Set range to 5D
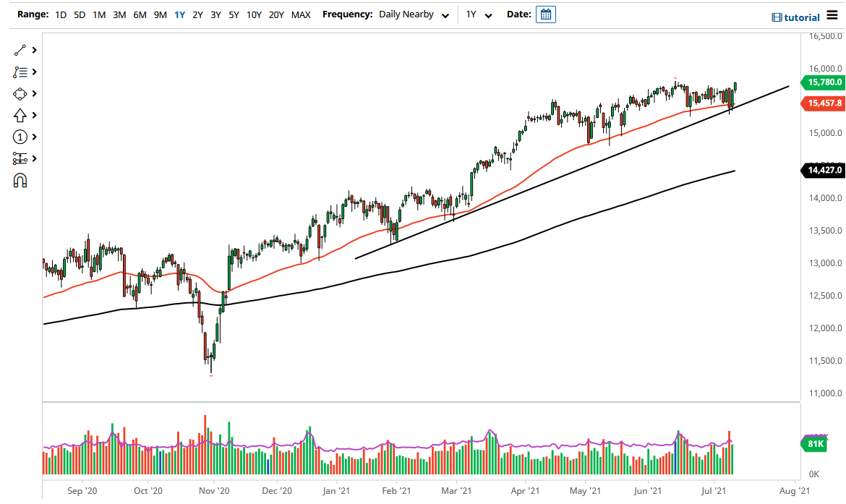 click(80, 14)
